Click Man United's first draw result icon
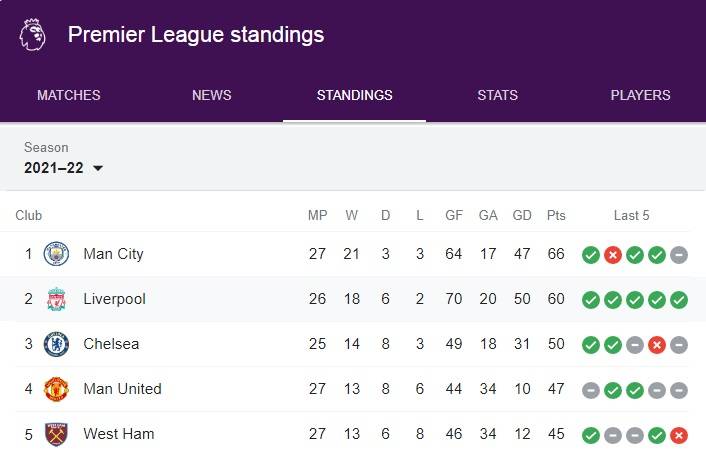This screenshot has height=475, width=706. click(x=591, y=390)
